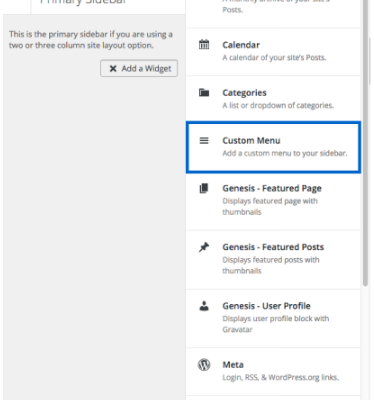Click 'Displays user profile block with Gravatar' text
The width and height of the screenshot is (374, 400).
point(276,324)
